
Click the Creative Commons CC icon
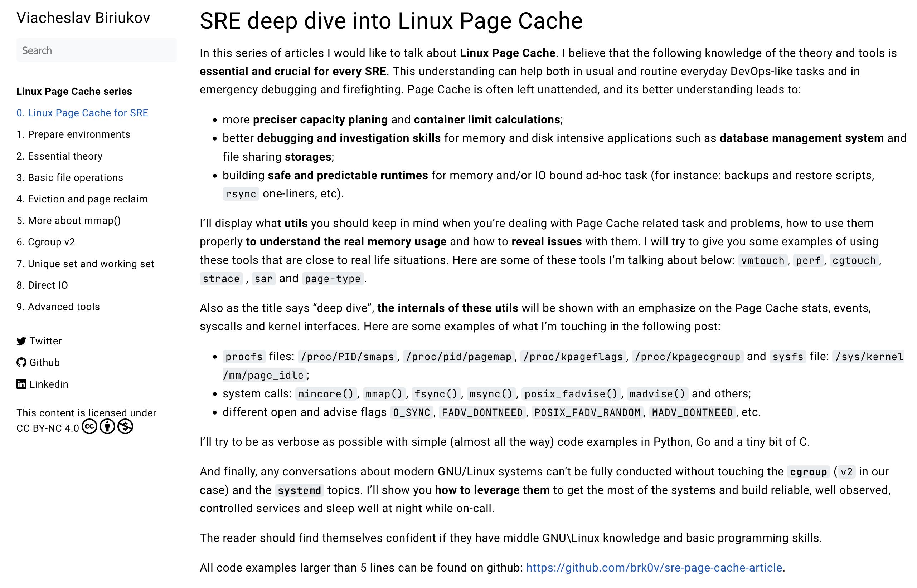90,426
